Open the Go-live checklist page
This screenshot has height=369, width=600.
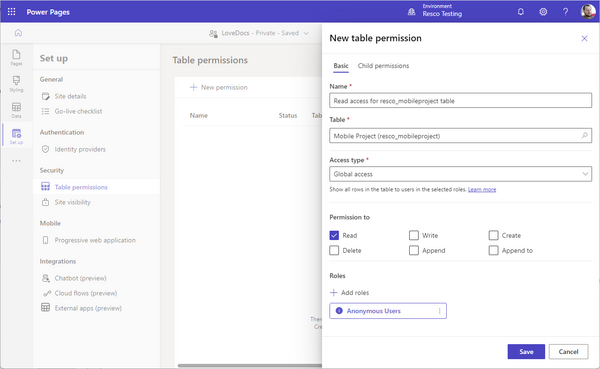[78, 111]
